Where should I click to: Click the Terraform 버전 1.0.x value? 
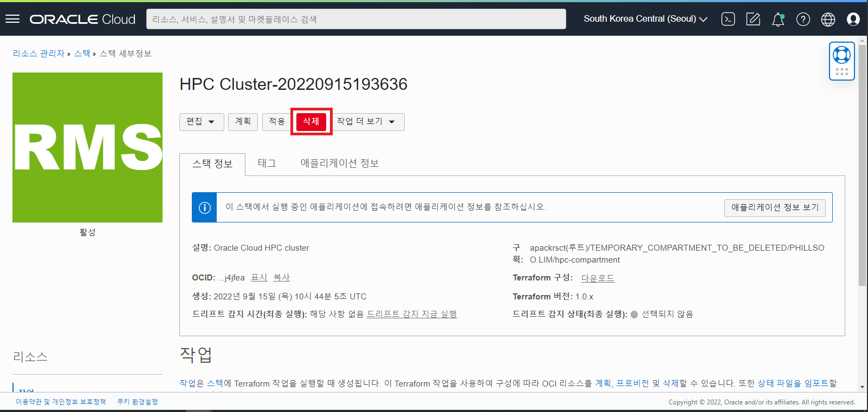tap(584, 297)
